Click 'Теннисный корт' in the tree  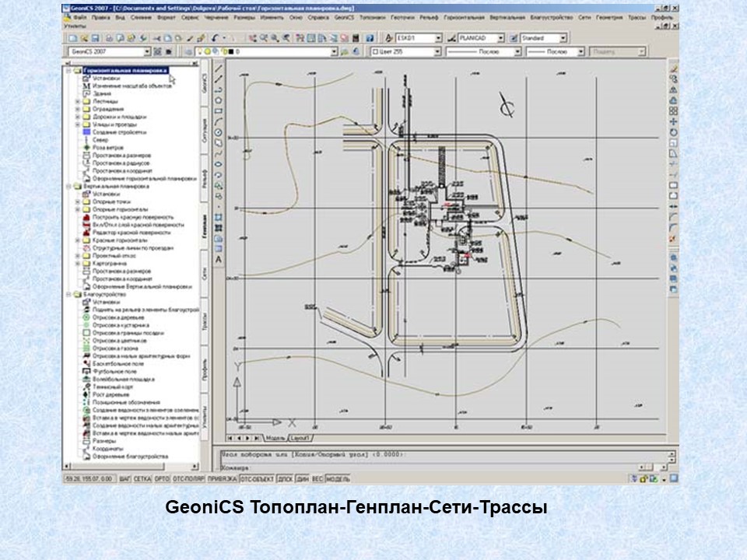coord(113,387)
